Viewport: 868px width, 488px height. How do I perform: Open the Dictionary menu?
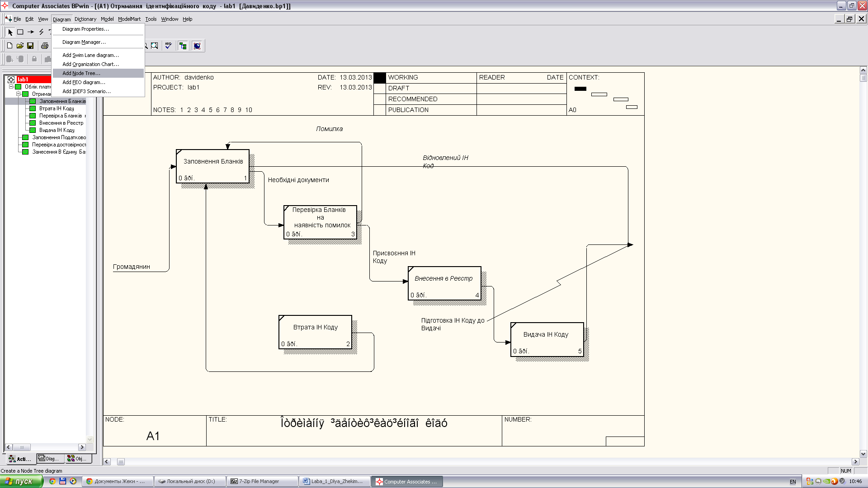tap(85, 19)
